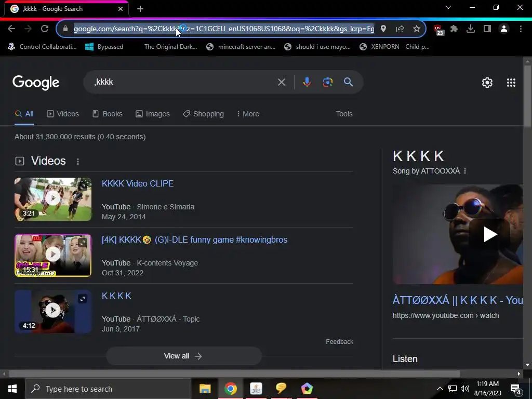Bookmark this page with the star icon

click(417, 29)
